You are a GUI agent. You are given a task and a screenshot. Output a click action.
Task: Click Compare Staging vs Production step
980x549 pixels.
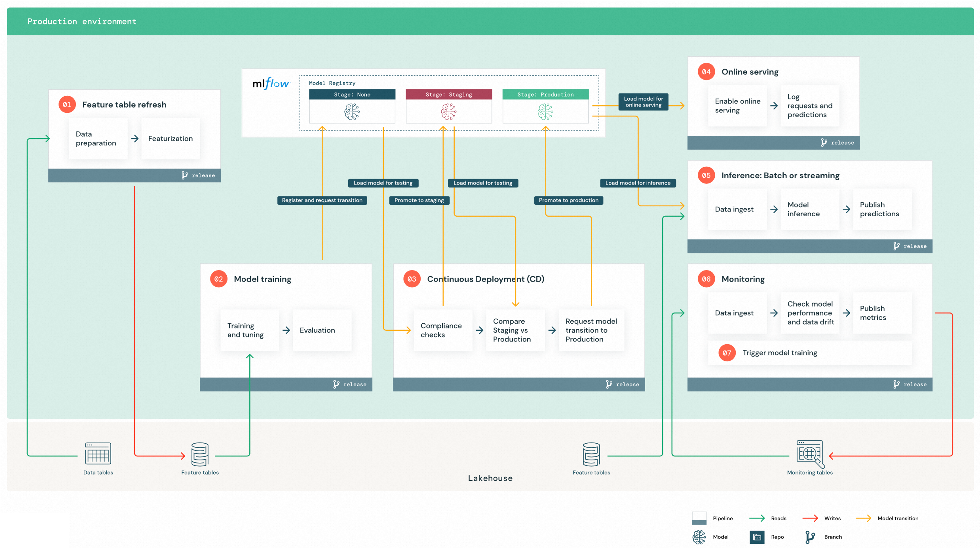(x=515, y=330)
